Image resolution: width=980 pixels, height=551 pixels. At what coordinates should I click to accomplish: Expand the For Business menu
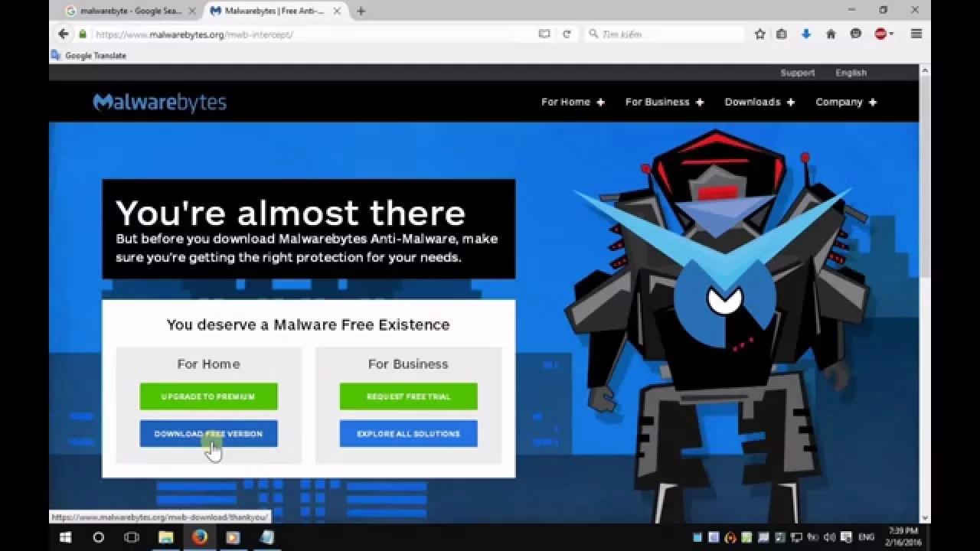pos(665,102)
